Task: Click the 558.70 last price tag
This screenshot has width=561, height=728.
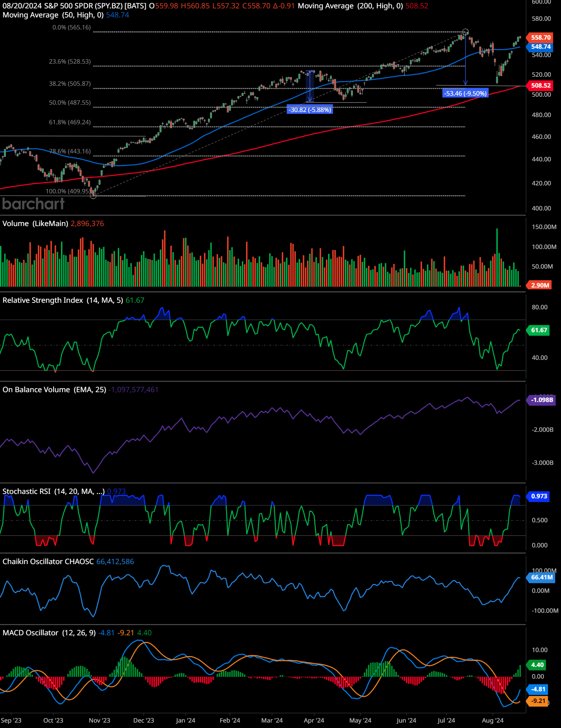Action: (540, 37)
